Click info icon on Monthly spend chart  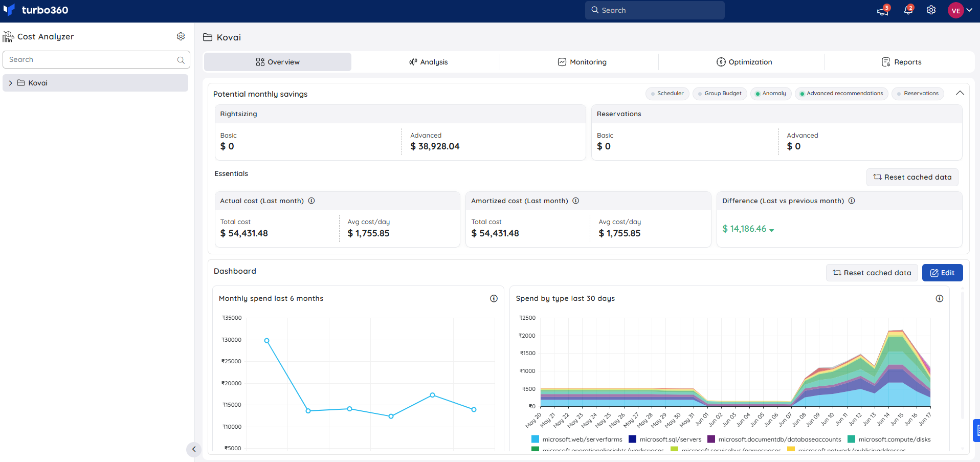pyautogui.click(x=494, y=298)
